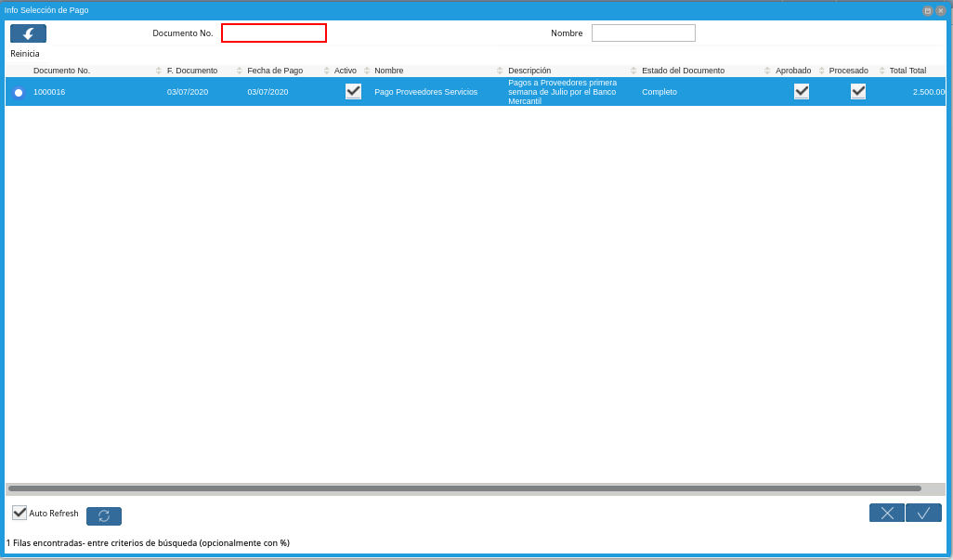Close the Info Selección de Pago window
The image size is (953, 560).
[940, 10]
